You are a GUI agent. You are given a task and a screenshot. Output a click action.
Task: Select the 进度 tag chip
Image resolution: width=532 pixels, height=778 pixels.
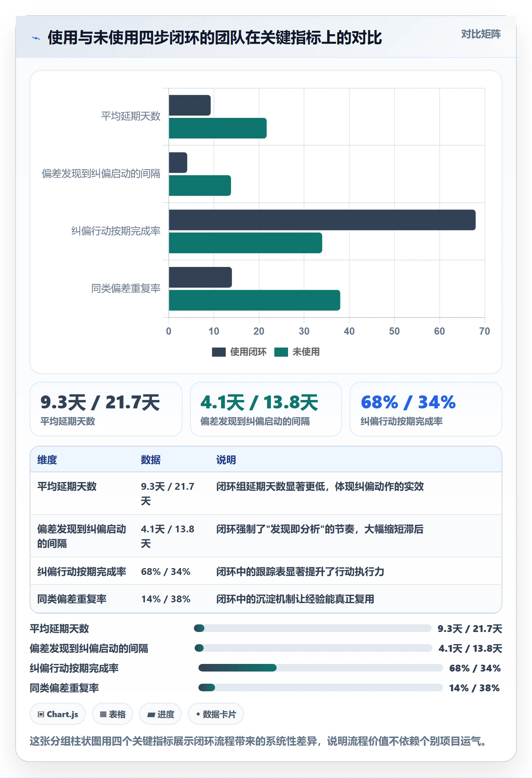pos(160,714)
